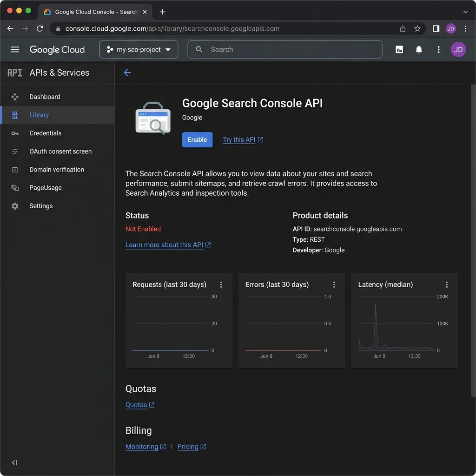
Task: Open Credentials in the sidebar
Action: point(57,133)
